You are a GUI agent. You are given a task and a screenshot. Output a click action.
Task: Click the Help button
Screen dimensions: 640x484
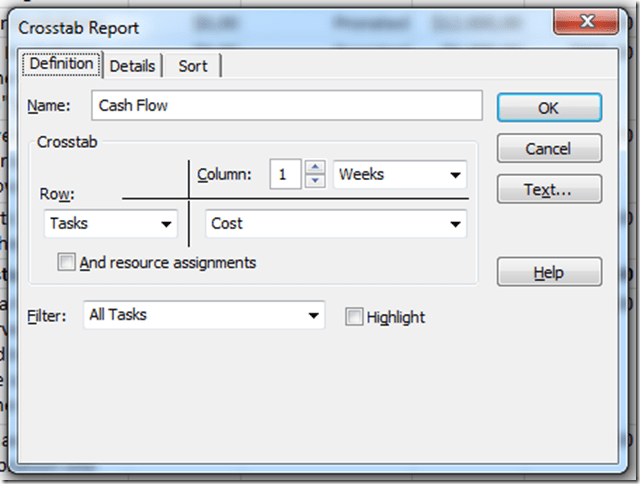548,271
